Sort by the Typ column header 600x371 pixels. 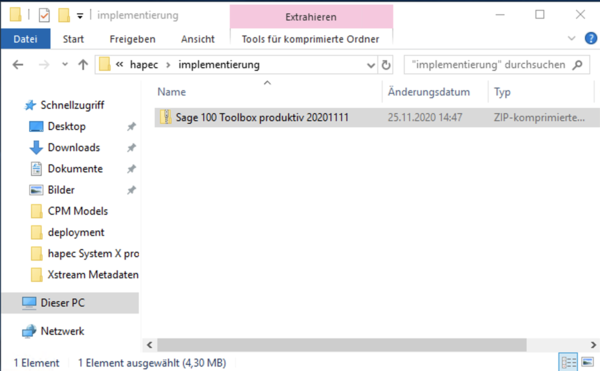click(x=502, y=92)
